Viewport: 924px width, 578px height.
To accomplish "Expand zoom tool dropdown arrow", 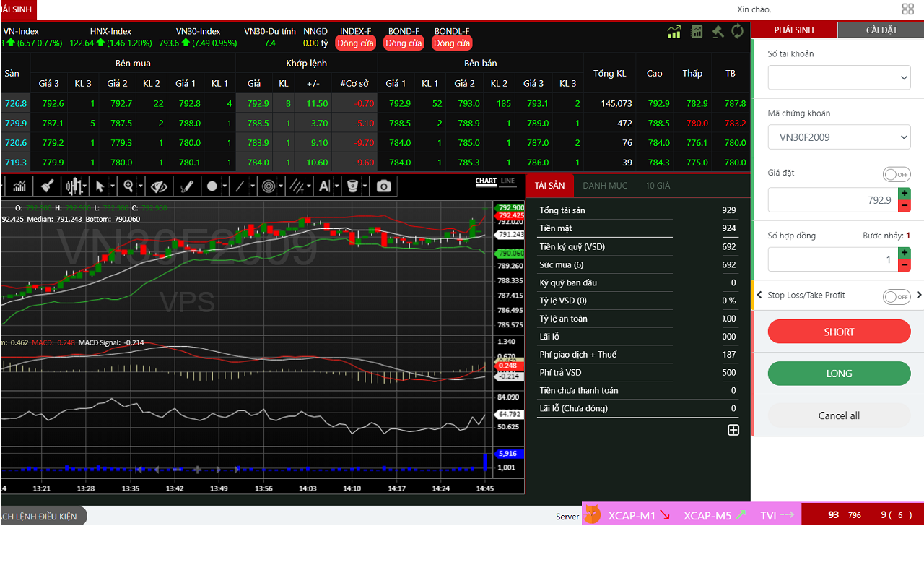I will coord(141,186).
